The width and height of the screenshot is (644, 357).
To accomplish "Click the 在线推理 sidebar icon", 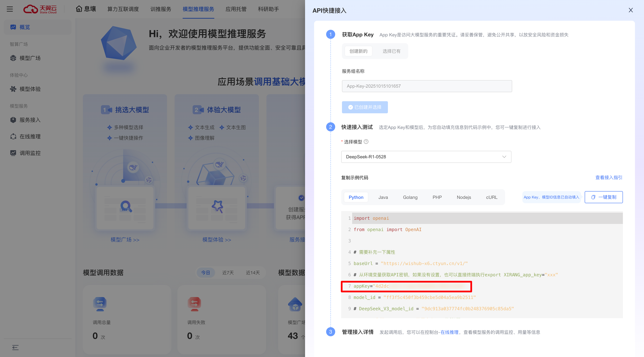I will 13,136.
